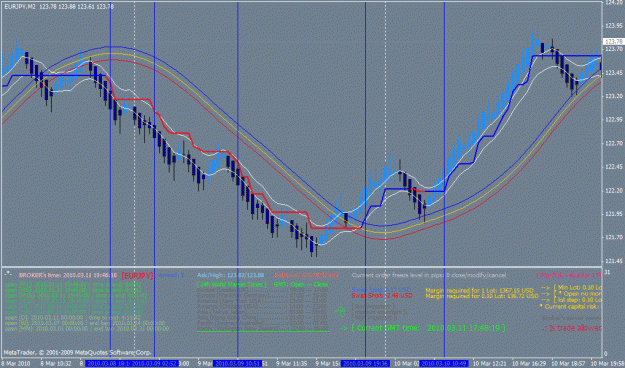Select the vertical line labeled 2010.03.10 10:49
This screenshot has width=625, height=368.
444,179
